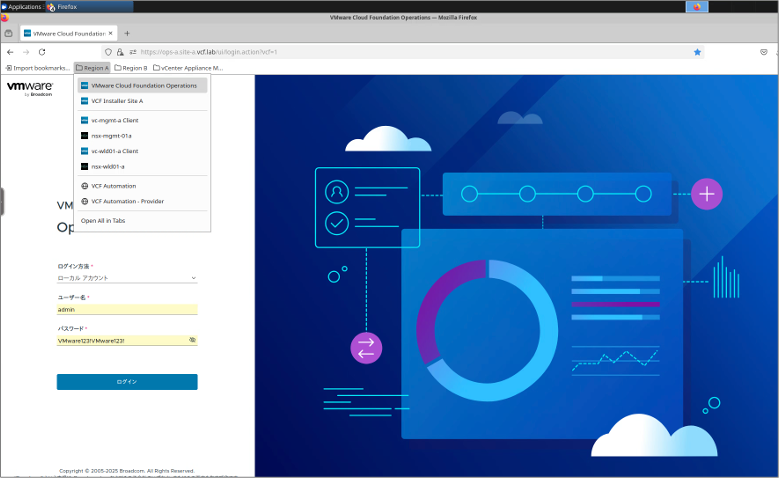Image resolution: width=779 pixels, height=478 pixels.
Task: Open the Pocket save icon
Action: click(764, 52)
